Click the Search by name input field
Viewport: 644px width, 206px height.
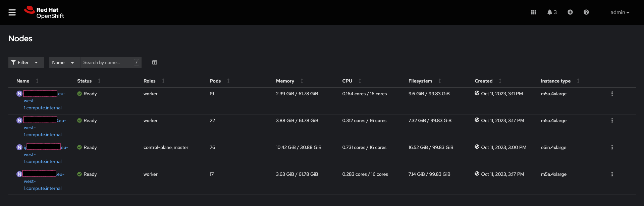(107, 62)
